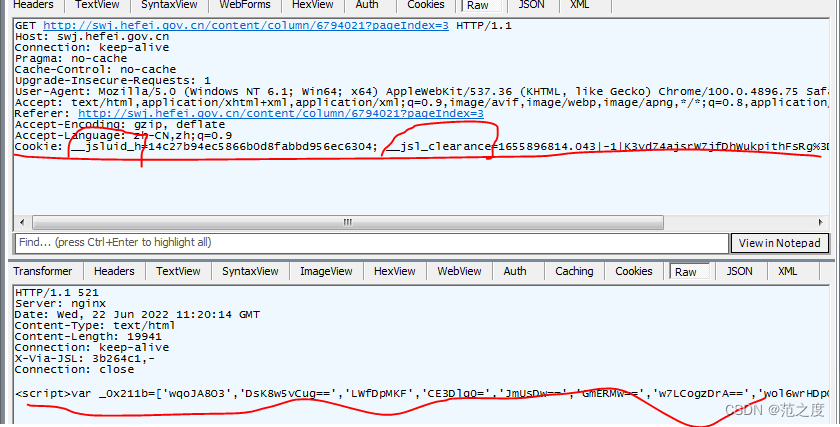
Task: Click 'Content-Type: text/html' line
Action: click(x=95, y=326)
